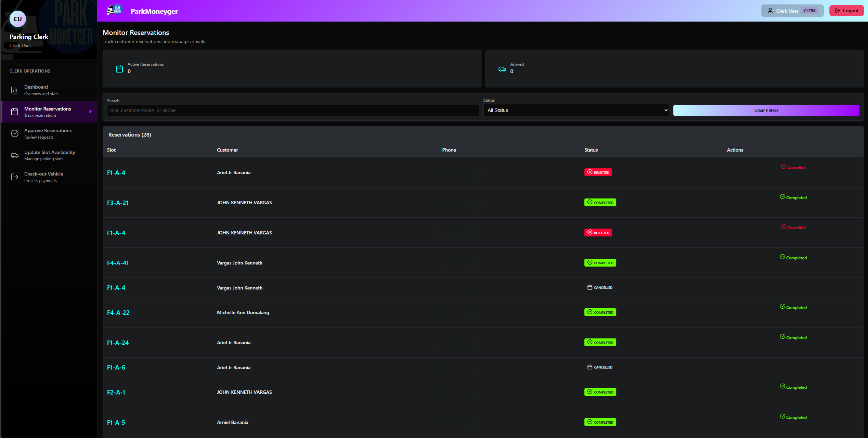Click the COMPLETED badge in F4-A-41 row
Image resolution: width=868 pixels, height=438 pixels.
600,262
